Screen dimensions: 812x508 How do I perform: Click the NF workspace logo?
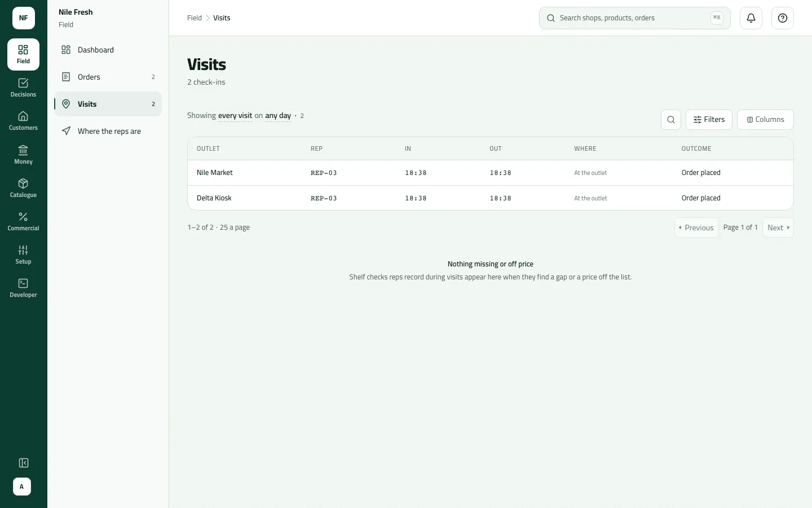coord(24,18)
